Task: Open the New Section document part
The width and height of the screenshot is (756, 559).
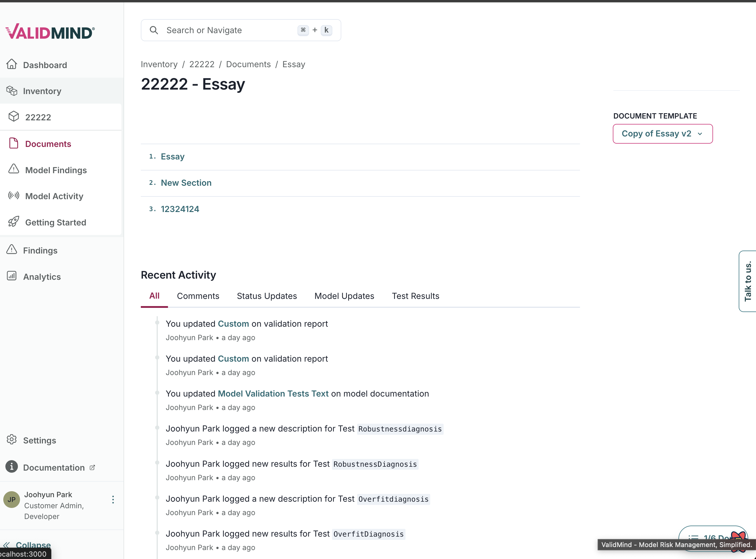Action: click(186, 183)
